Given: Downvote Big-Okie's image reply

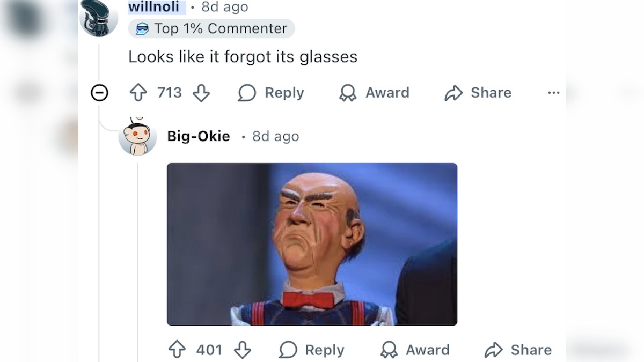Looking at the screenshot, I should pos(243,350).
